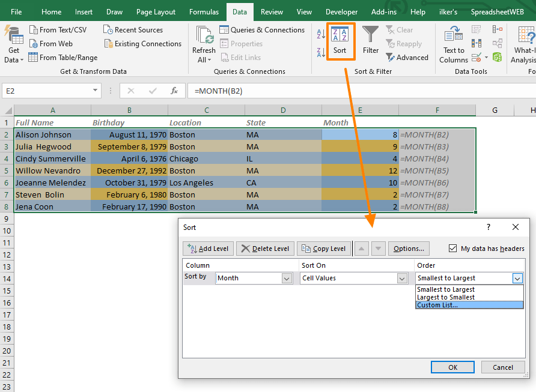Click Sort Z to A descending icon
Screen dimensions: 536x392
(x=321, y=53)
